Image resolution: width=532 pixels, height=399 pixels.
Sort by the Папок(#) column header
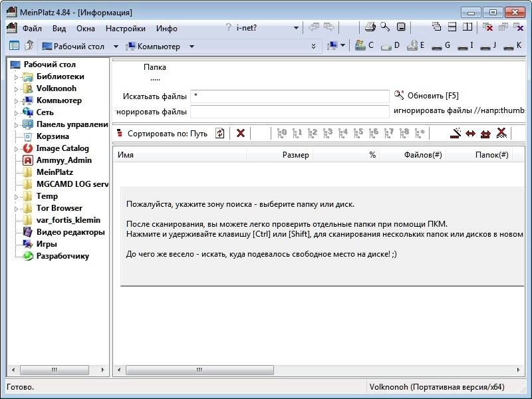(x=479, y=155)
